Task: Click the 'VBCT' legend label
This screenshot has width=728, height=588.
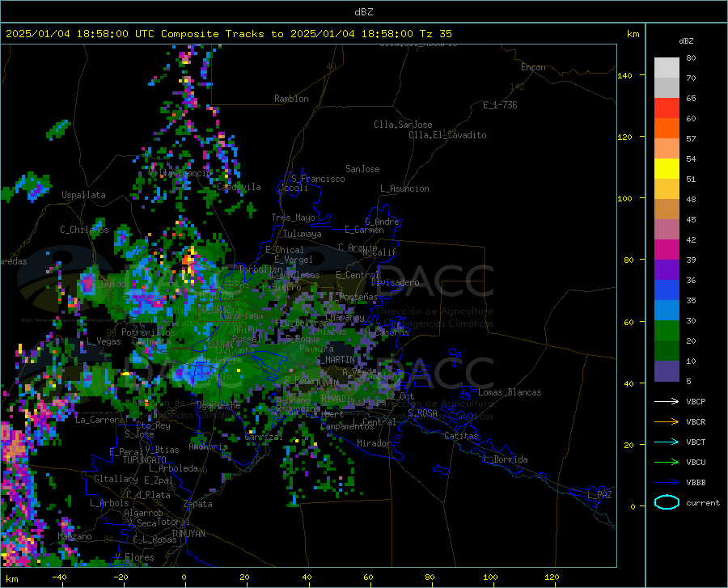Action: [x=696, y=442]
